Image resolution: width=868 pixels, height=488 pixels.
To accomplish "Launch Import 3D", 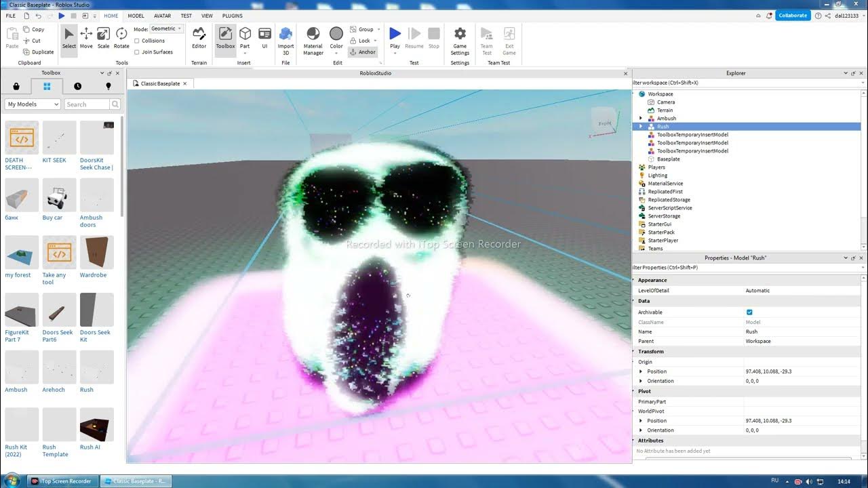I will coord(285,41).
